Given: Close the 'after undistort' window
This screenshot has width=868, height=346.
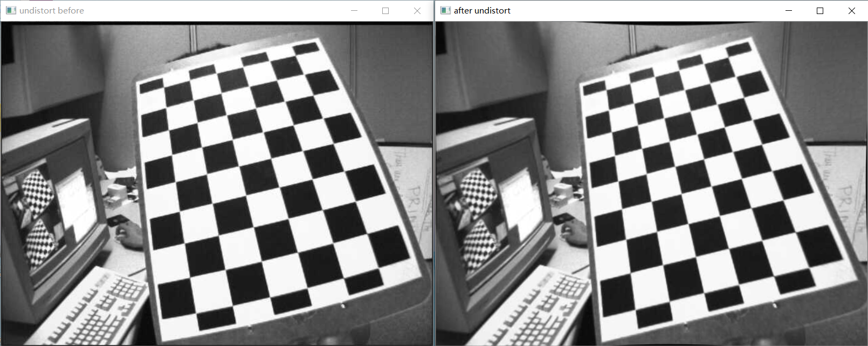Looking at the screenshot, I should click(852, 11).
